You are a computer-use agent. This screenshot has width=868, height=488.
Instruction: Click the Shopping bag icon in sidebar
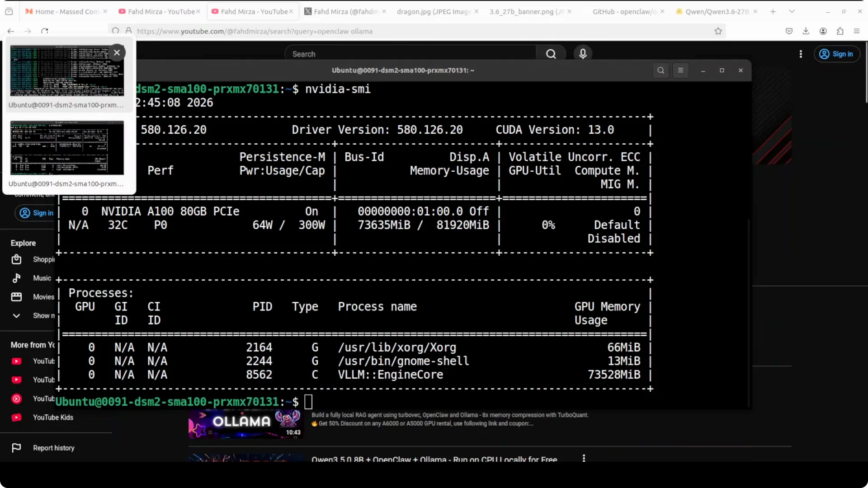(x=16, y=259)
